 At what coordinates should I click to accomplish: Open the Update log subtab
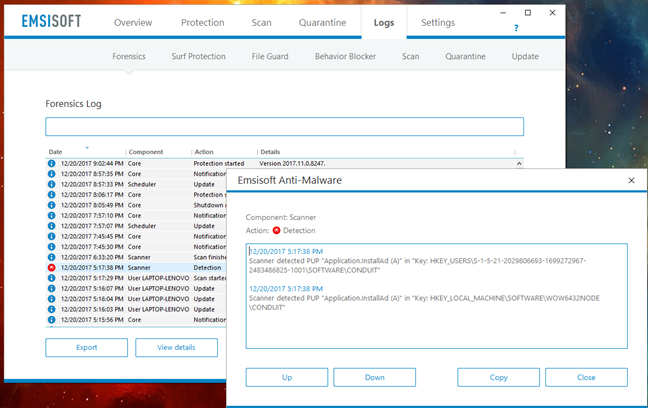click(x=525, y=56)
